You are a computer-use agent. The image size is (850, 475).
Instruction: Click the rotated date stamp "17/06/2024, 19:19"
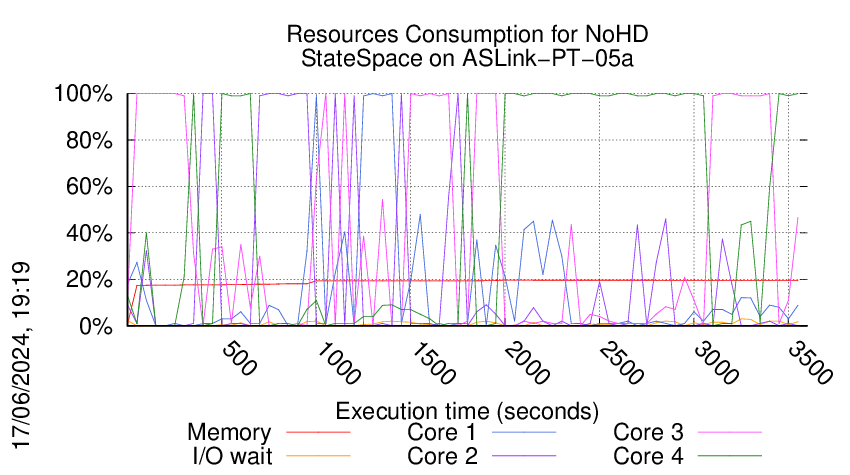[21, 356]
